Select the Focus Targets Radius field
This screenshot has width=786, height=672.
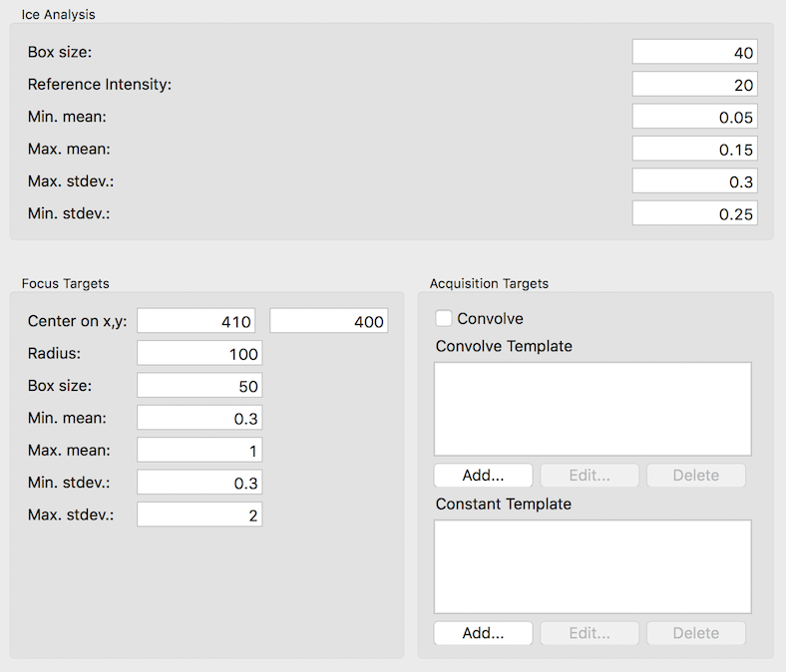click(x=199, y=354)
